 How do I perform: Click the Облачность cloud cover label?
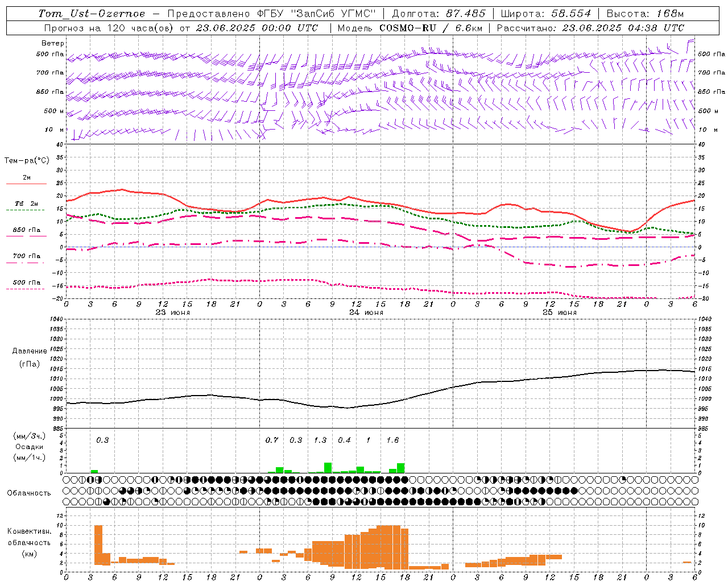(28, 493)
